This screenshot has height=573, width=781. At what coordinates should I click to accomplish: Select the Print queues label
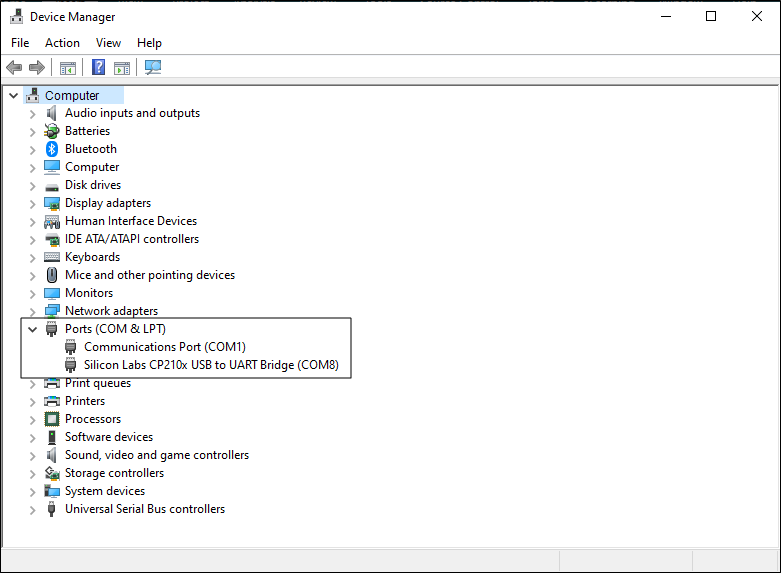point(98,383)
